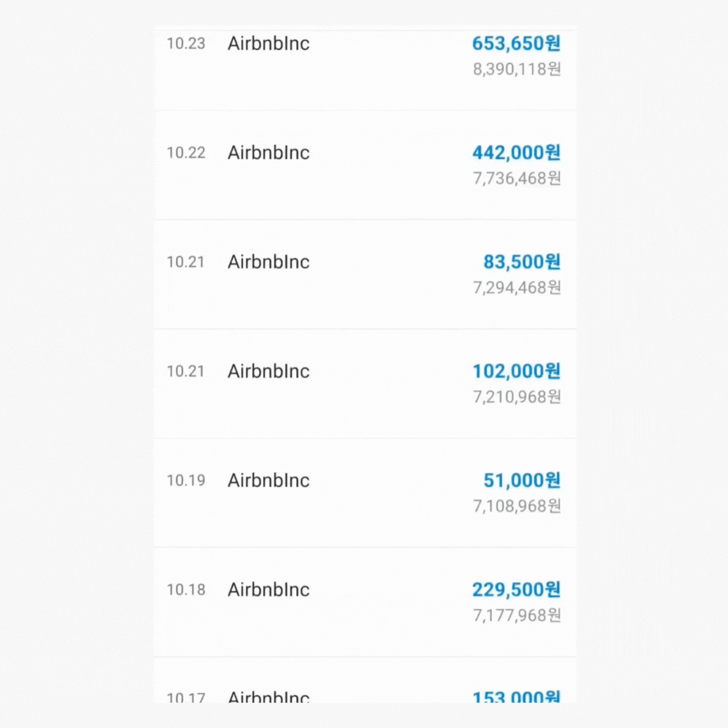Open the 229,500원 transaction amount
The height and width of the screenshot is (728, 728).
point(516,590)
